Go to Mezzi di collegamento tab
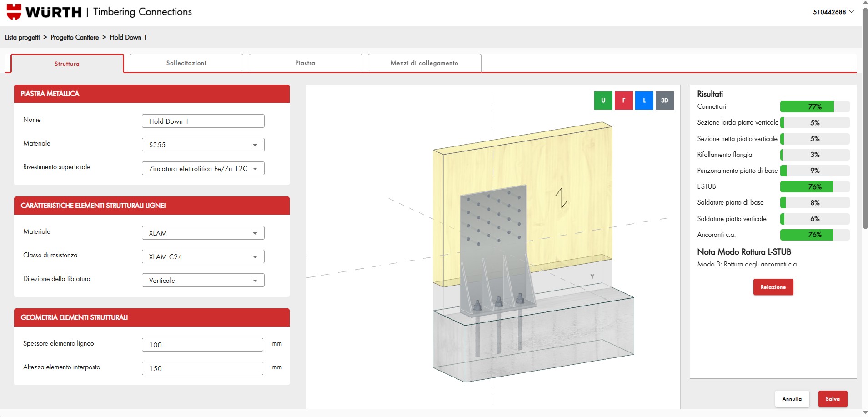Viewport: 868px width, 417px height. tap(424, 63)
